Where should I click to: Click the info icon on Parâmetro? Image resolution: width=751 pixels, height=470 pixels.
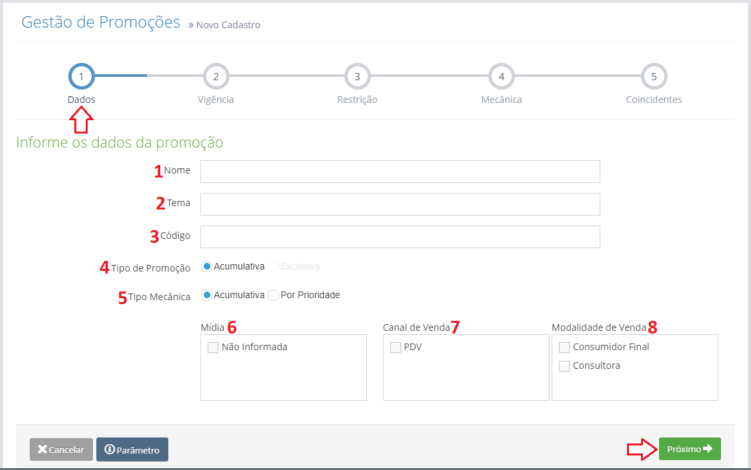click(110, 449)
